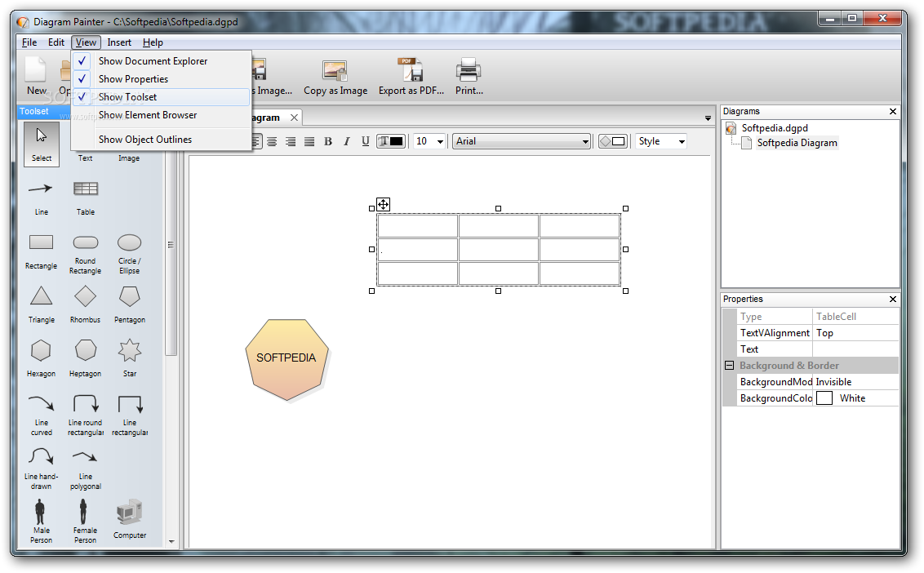This screenshot has height=573, width=924.
Task: Pick the Star shape
Action: point(130,358)
